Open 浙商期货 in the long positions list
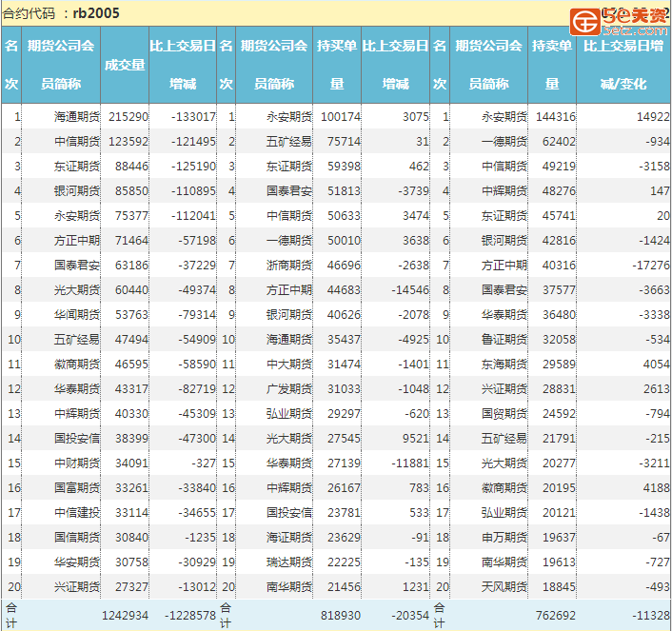 pos(289,266)
